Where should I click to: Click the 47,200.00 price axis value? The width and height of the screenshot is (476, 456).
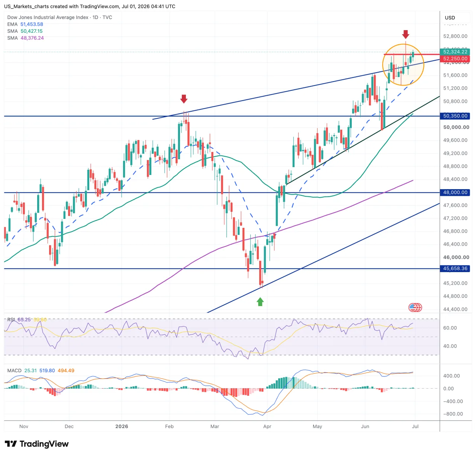[x=455, y=218]
